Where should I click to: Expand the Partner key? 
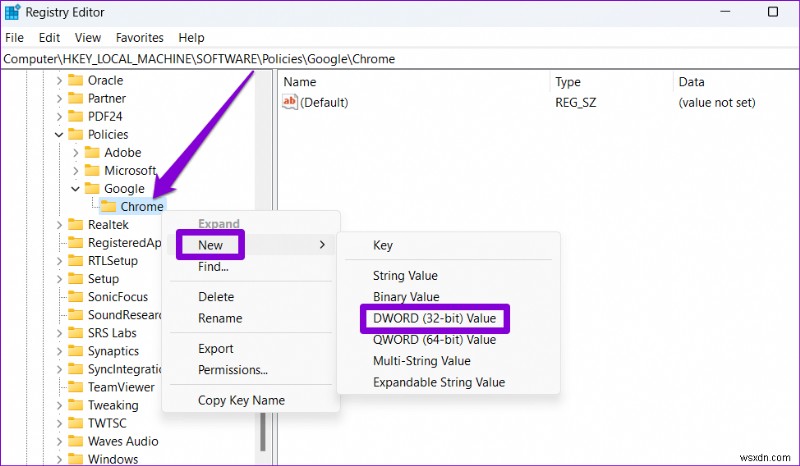pyautogui.click(x=59, y=99)
